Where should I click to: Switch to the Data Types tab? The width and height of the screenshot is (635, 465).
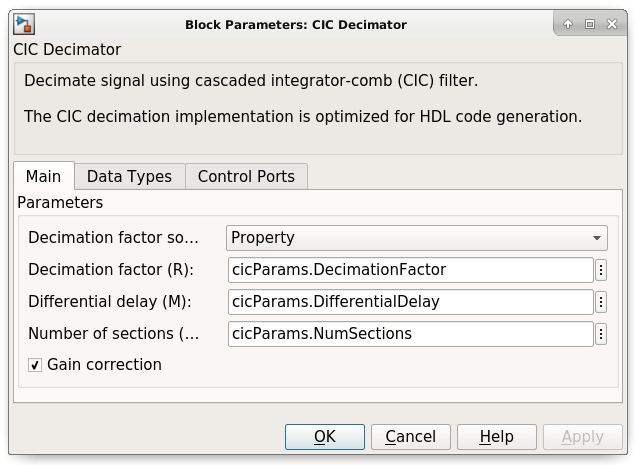point(129,177)
